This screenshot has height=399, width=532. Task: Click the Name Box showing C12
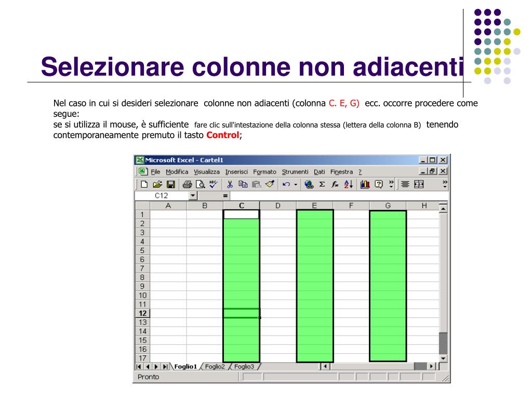point(162,195)
